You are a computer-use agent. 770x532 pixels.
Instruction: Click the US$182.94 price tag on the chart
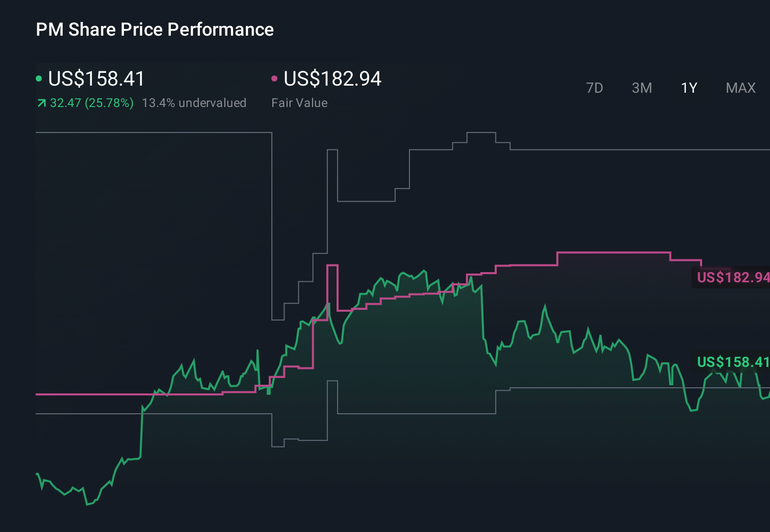pos(732,278)
